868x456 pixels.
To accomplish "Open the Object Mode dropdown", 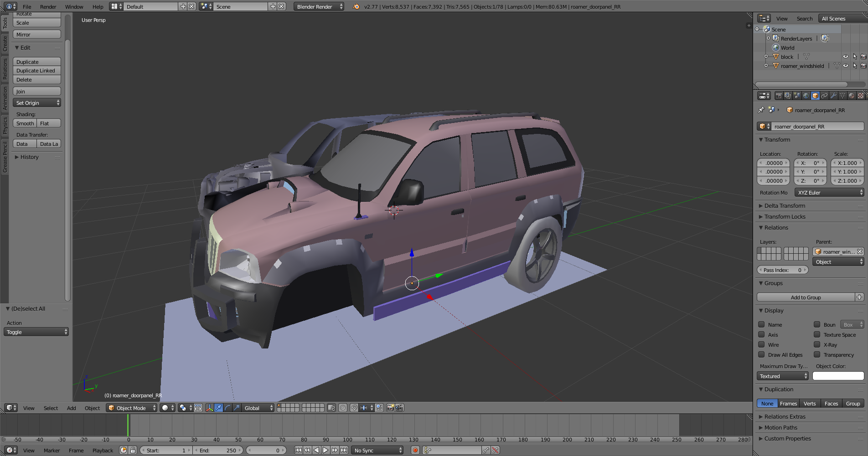I will pos(132,408).
